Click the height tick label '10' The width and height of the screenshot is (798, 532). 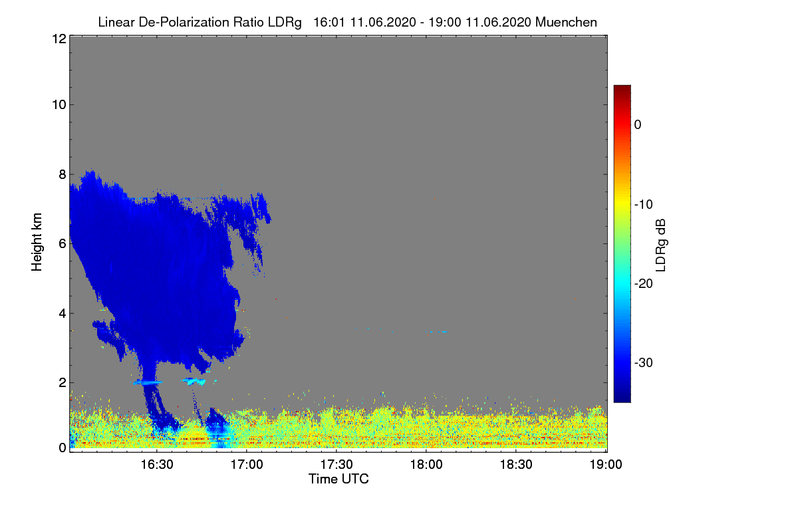[58, 104]
